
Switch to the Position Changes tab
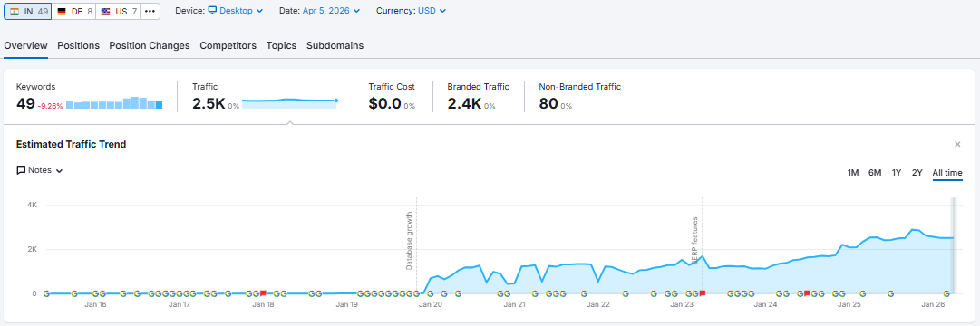pyautogui.click(x=150, y=45)
